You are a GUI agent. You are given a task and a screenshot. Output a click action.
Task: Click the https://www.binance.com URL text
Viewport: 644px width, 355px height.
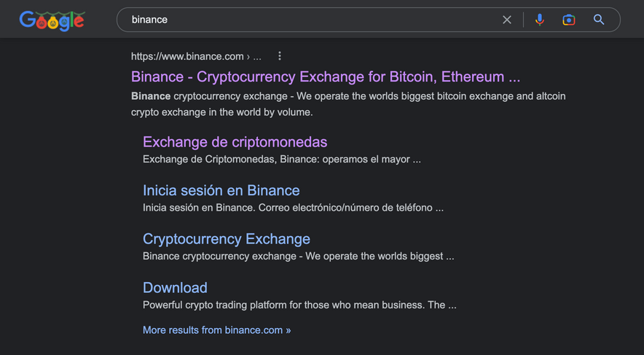(x=187, y=56)
